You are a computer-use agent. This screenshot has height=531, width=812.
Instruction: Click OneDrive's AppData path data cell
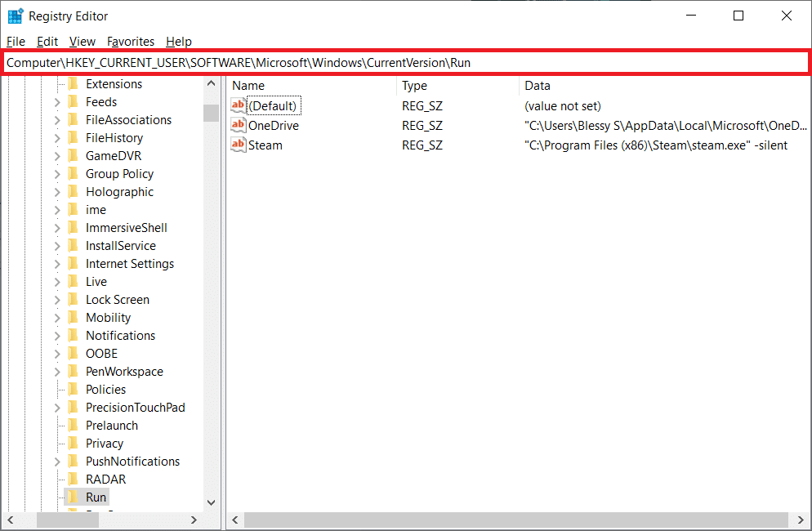666,125
